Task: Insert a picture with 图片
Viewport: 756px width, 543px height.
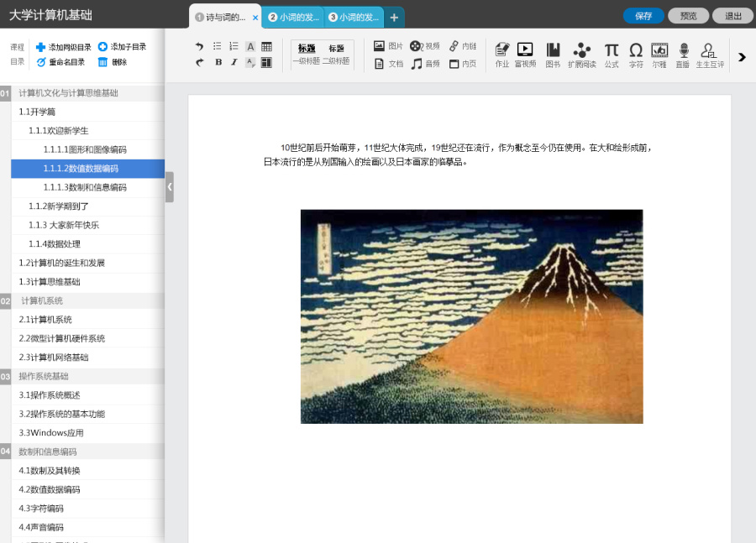Action: 388,46
